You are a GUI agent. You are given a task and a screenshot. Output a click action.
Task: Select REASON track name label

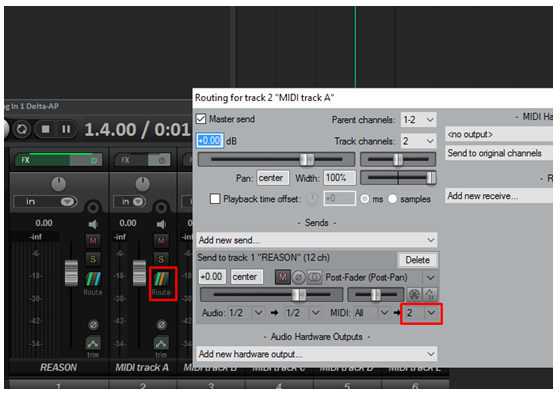59,368
